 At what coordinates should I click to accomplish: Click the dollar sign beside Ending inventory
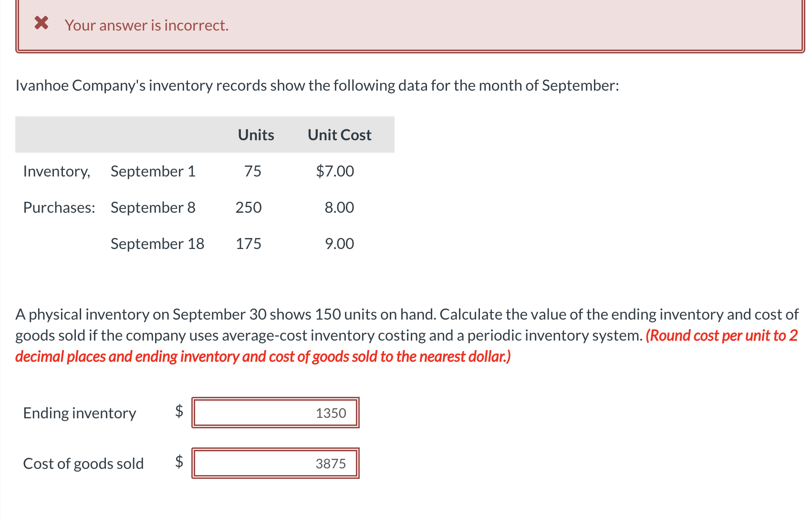click(178, 412)
